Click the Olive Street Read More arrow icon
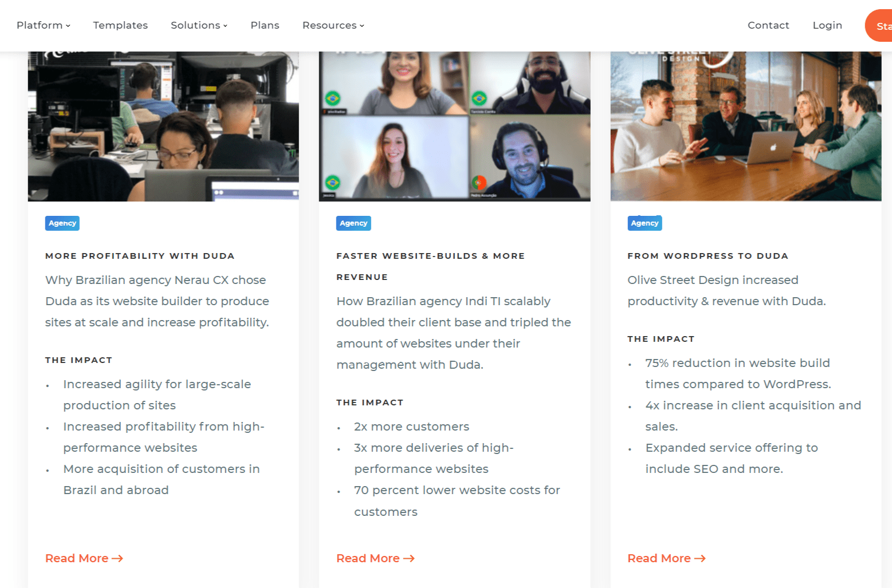892x588 pixels. tap(700, 559)
